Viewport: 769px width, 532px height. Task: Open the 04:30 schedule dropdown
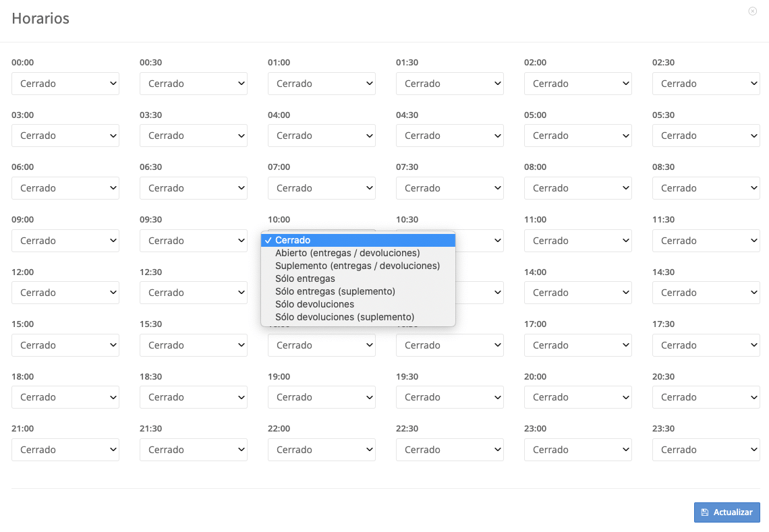coord(450,136)
